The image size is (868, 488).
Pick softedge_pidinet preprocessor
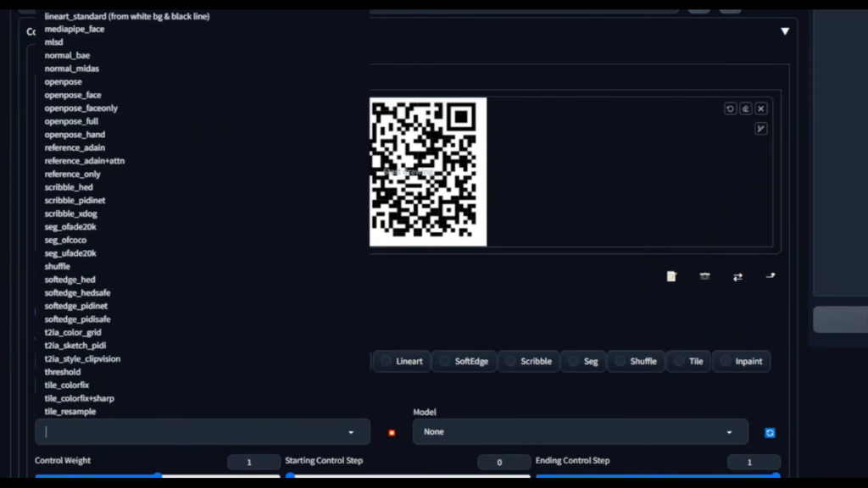pos(75,306)
